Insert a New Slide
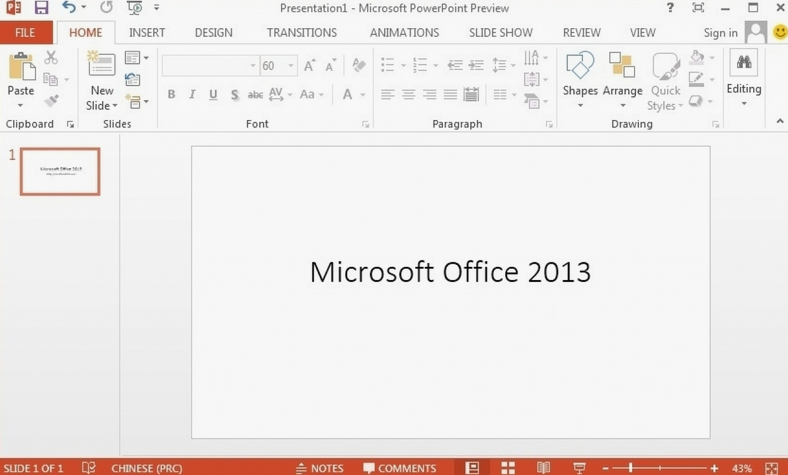The image size is (788, 475). (101, 68)
